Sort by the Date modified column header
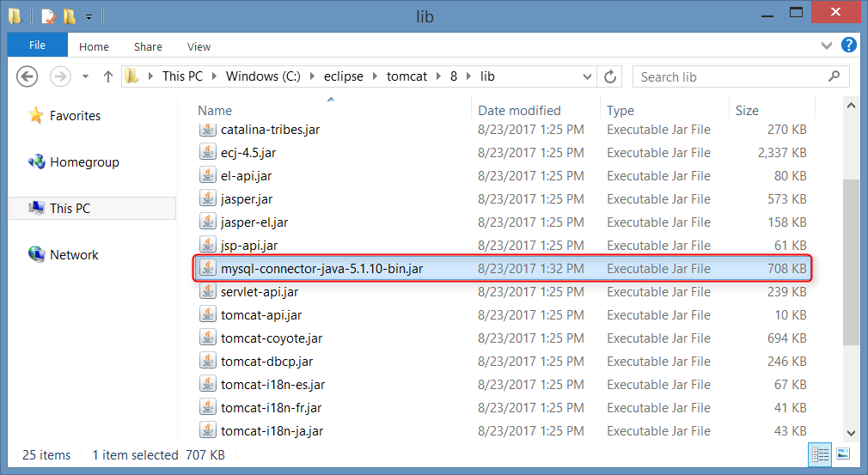This screenshot has height=475, width=868. [x=519, y=111]
